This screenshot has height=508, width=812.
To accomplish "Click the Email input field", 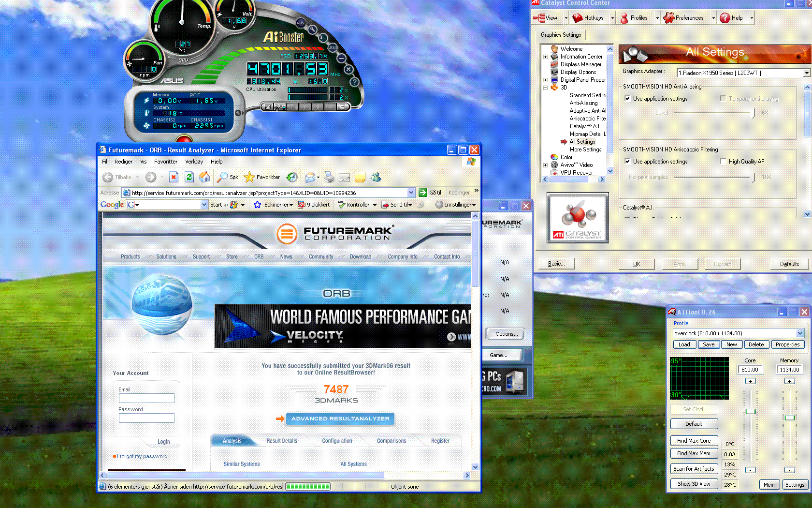I will (x=146, y=398).
